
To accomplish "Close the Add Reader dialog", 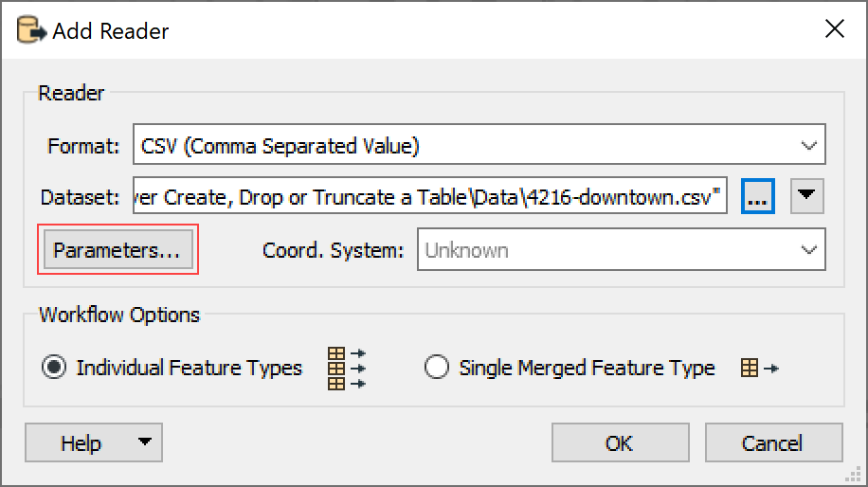I will point(834,28).
